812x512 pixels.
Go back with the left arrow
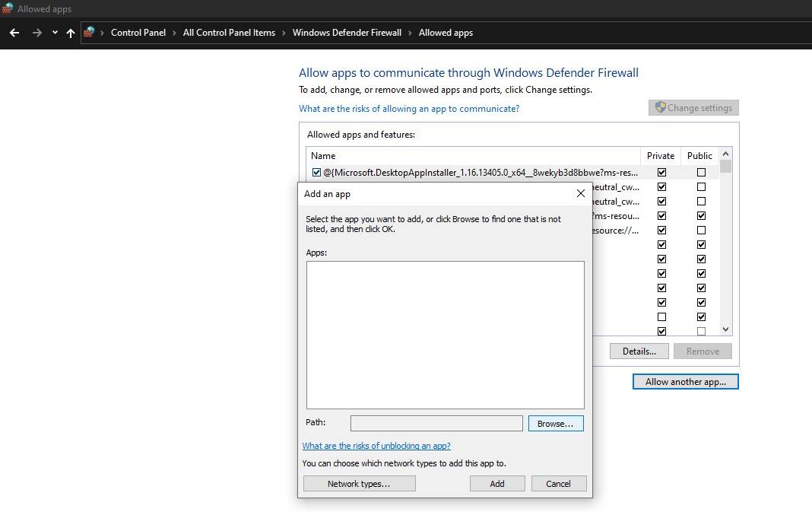point(14,33)
